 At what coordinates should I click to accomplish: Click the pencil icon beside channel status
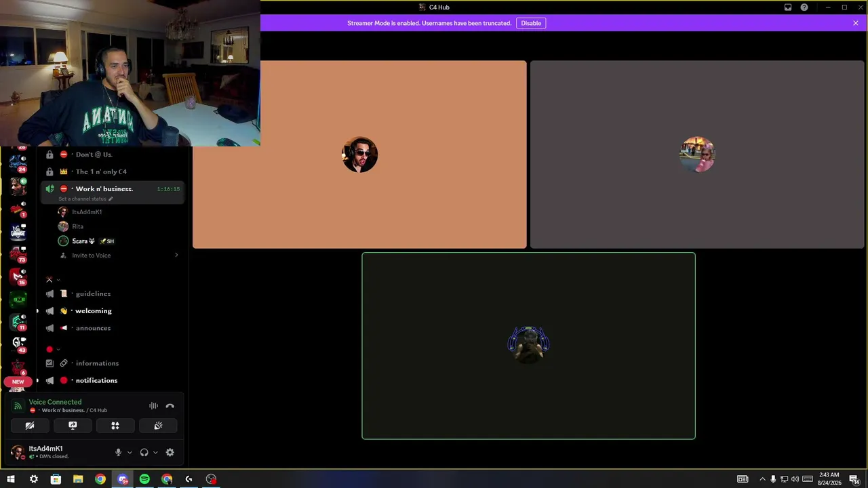(x=111, y=199)
